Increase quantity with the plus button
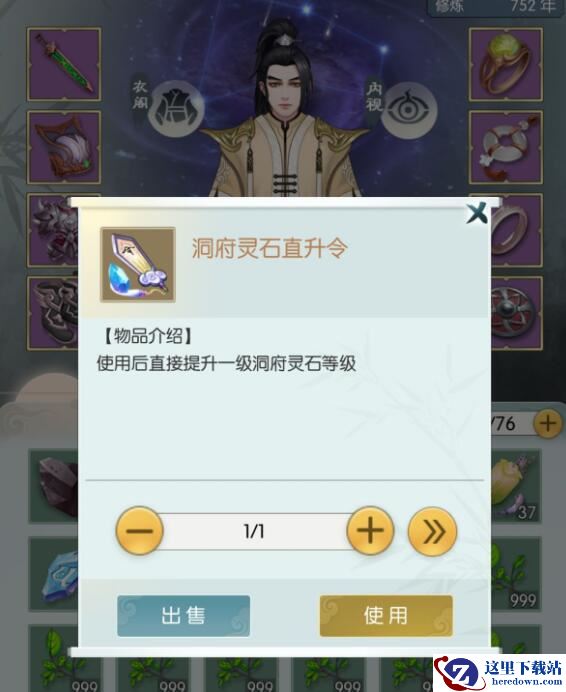Screen dimensions: 566x692 coord(370,530)
